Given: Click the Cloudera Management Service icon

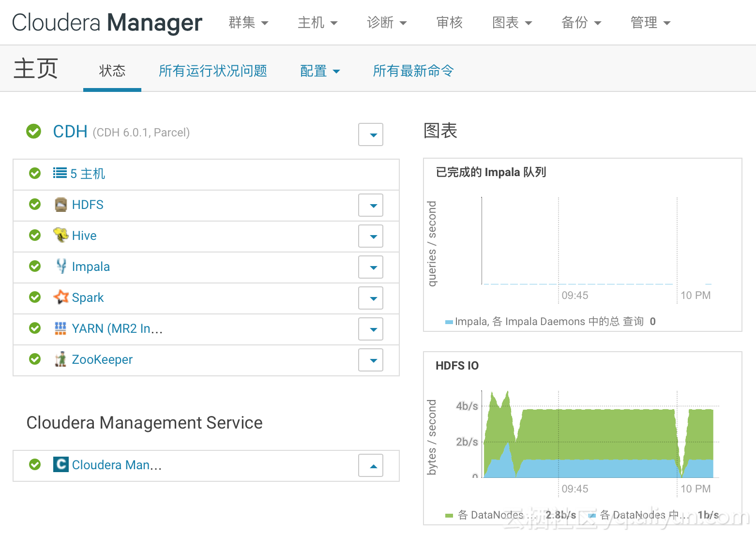Looking at the screenshot, I should coord(60,464).
